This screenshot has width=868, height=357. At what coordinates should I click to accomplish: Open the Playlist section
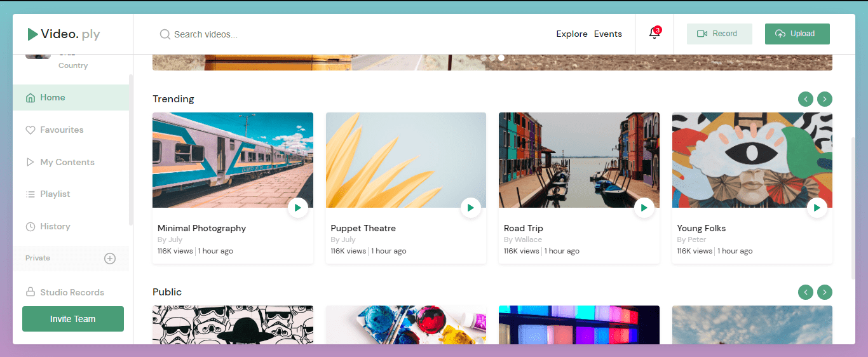55,194
